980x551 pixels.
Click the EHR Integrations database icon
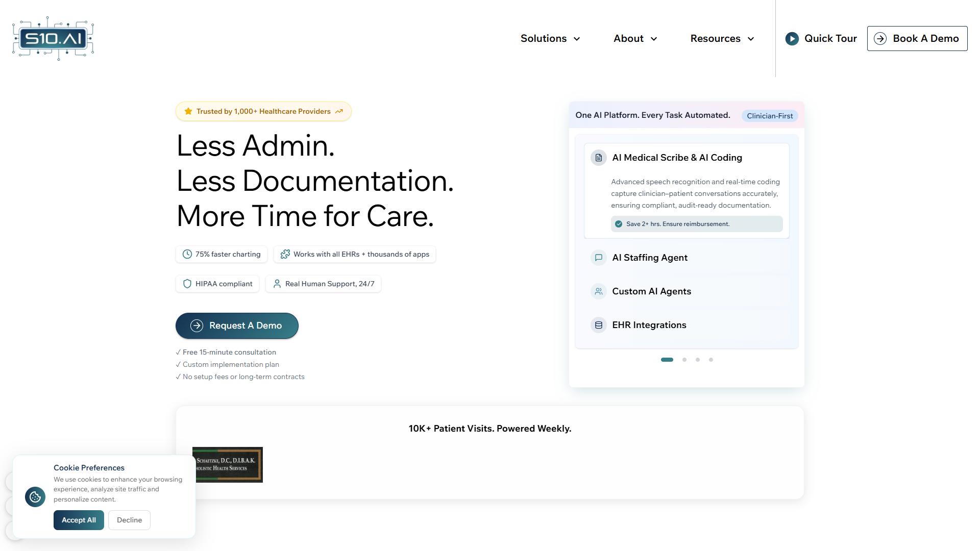pyautogui.click(x=598, y=325)
